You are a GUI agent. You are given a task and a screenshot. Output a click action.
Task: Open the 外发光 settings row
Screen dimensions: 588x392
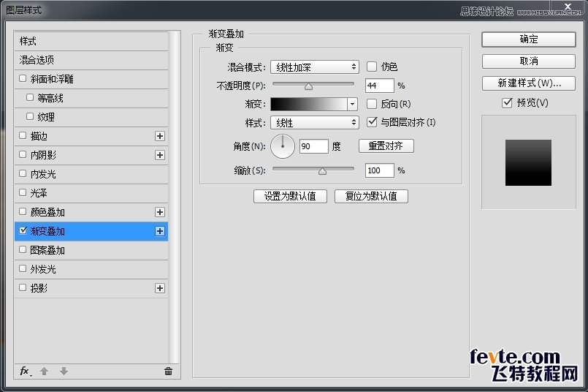91,269
